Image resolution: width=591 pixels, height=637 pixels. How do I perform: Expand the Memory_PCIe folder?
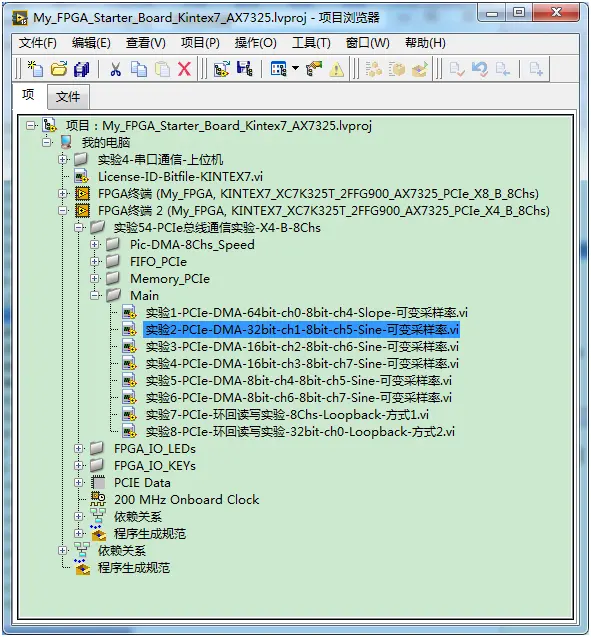95,279
